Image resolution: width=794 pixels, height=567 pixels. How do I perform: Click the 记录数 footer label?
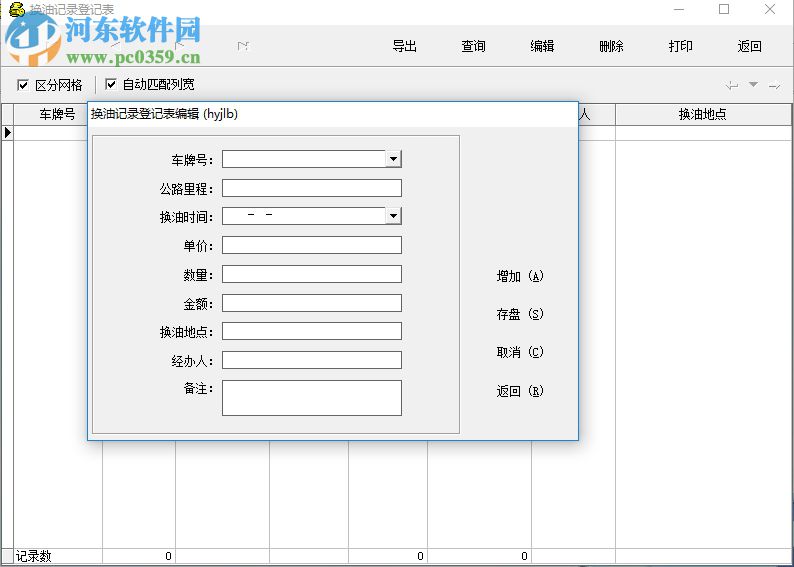34,556
